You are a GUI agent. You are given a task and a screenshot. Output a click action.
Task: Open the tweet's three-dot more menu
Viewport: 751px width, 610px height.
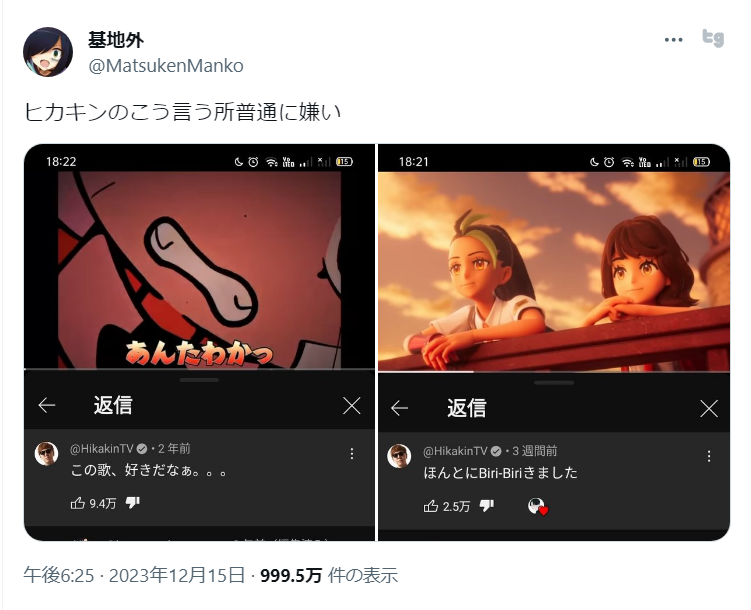click(673, 40)
